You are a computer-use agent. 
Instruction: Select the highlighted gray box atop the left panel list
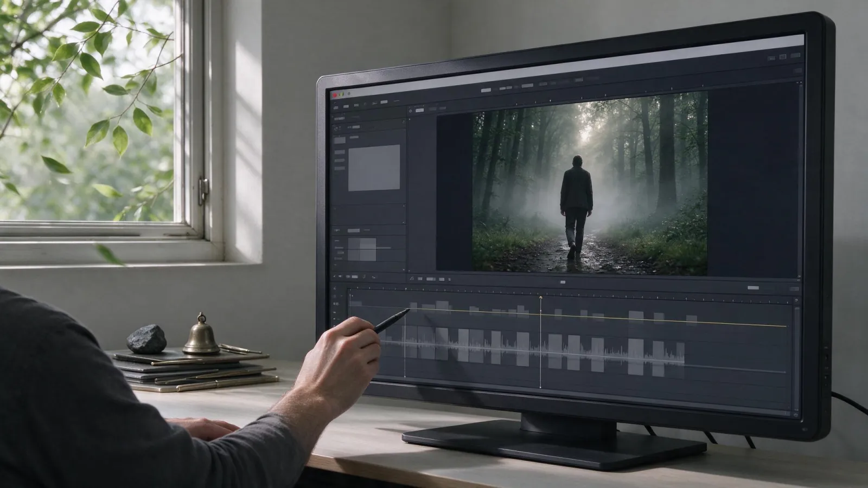(340, 140)
